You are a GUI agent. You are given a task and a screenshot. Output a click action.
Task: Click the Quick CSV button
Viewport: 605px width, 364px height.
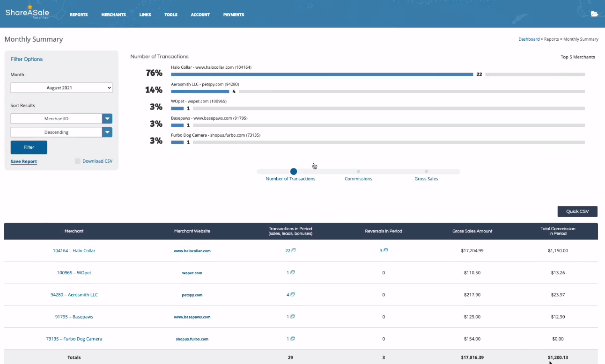point(577,211)
